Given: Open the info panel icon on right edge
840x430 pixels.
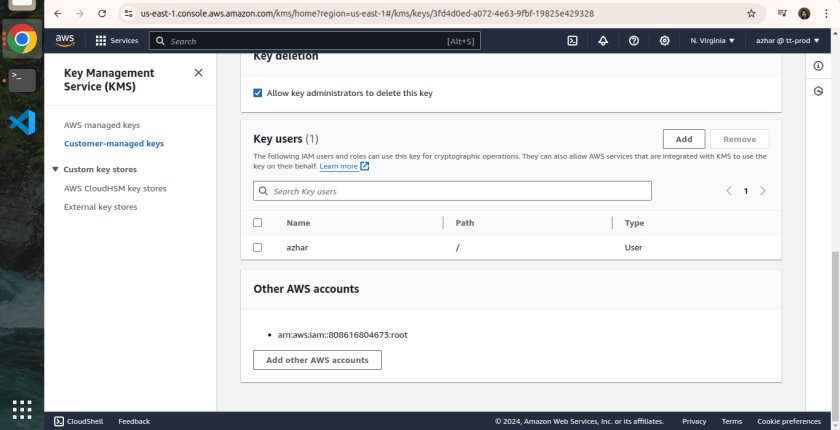Looking at the screenshot, I should [818, 66].
